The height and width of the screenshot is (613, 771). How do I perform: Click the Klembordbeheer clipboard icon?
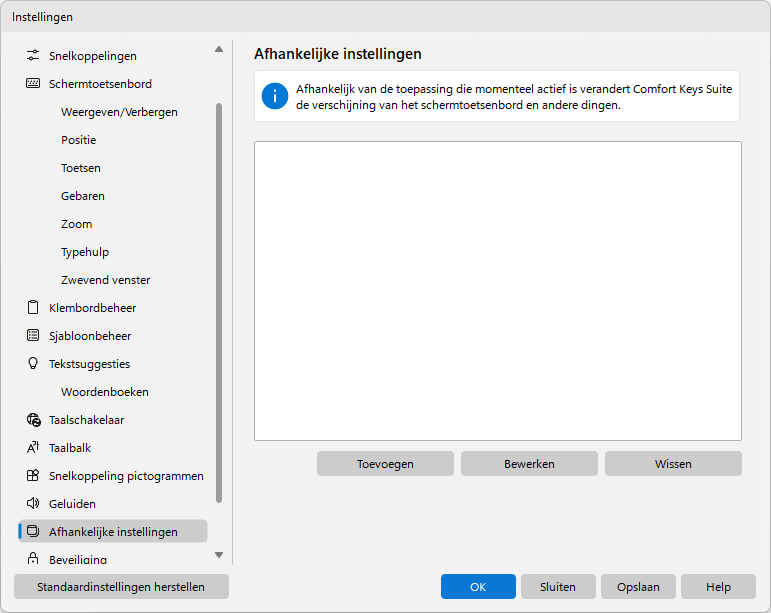[33, 308]
